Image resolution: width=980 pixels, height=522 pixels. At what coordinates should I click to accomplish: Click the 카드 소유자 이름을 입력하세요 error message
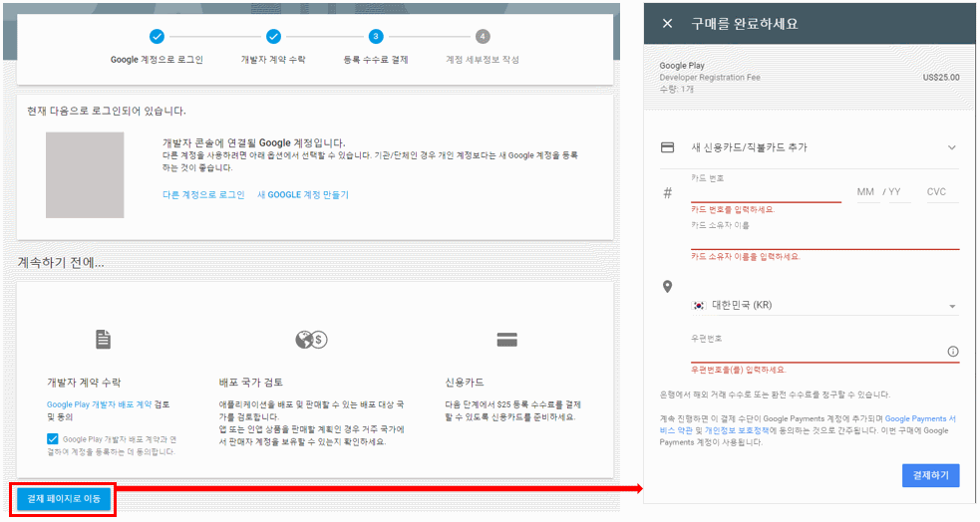click(745, 257)
